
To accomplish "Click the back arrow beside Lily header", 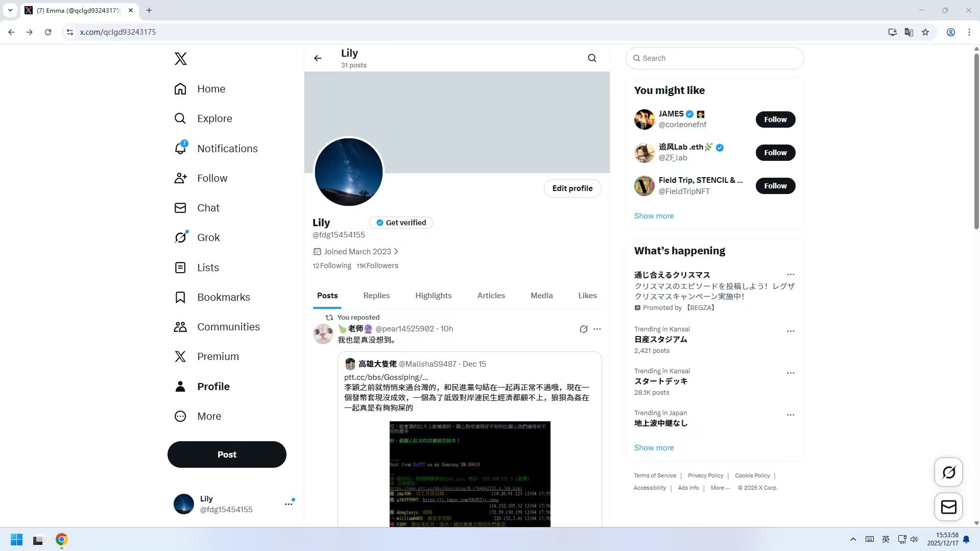I will [318, 58].
